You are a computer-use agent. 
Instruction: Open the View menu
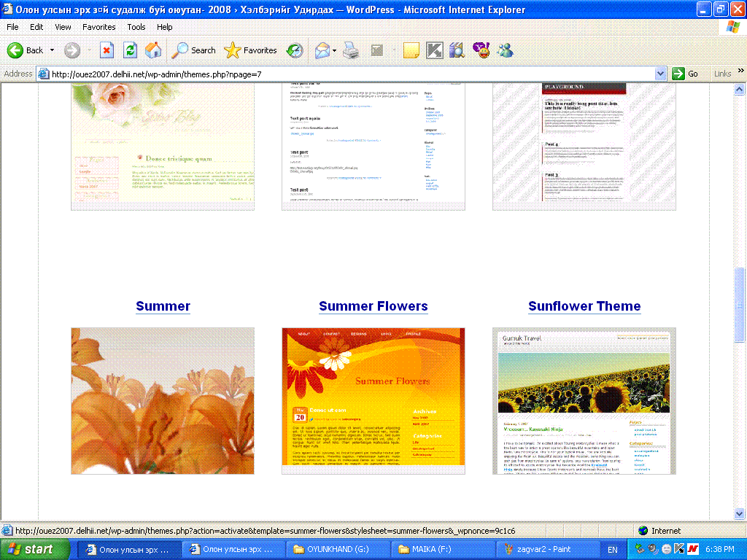coord(63,27)
